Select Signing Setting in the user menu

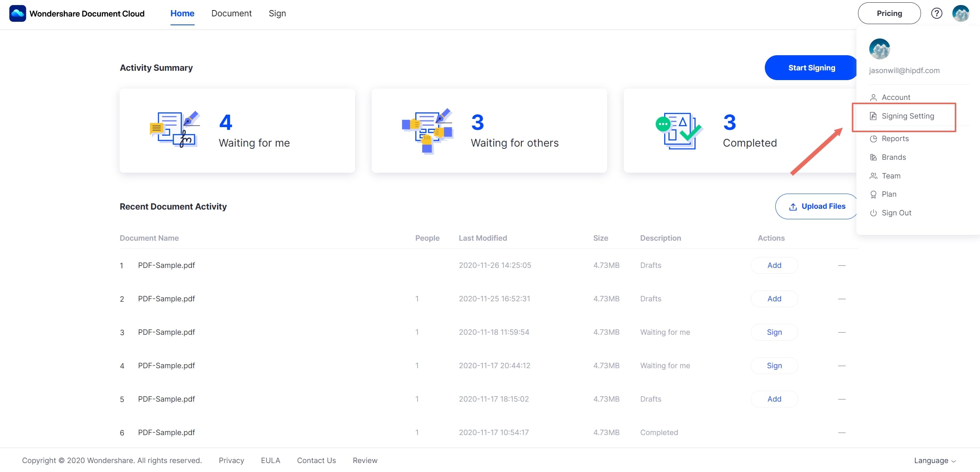pyautogui.click(x=907, y=116)
